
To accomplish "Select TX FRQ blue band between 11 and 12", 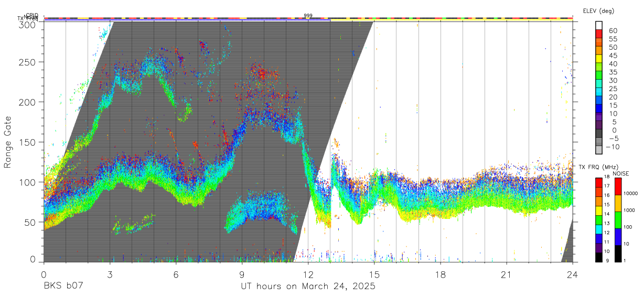I will (599, 238).
